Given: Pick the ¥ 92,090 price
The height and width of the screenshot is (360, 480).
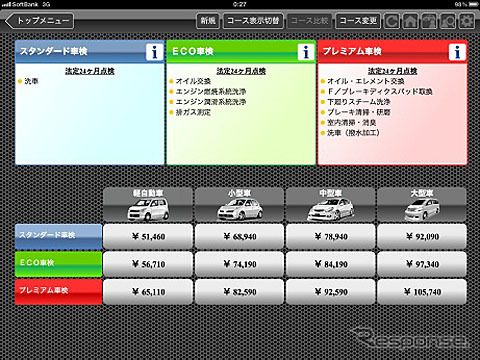Looking at the screenshot, I should point(422,237).
